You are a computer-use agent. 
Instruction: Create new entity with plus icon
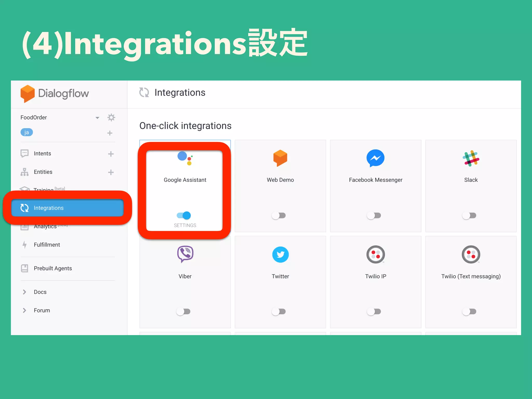(x=111, y=172)
